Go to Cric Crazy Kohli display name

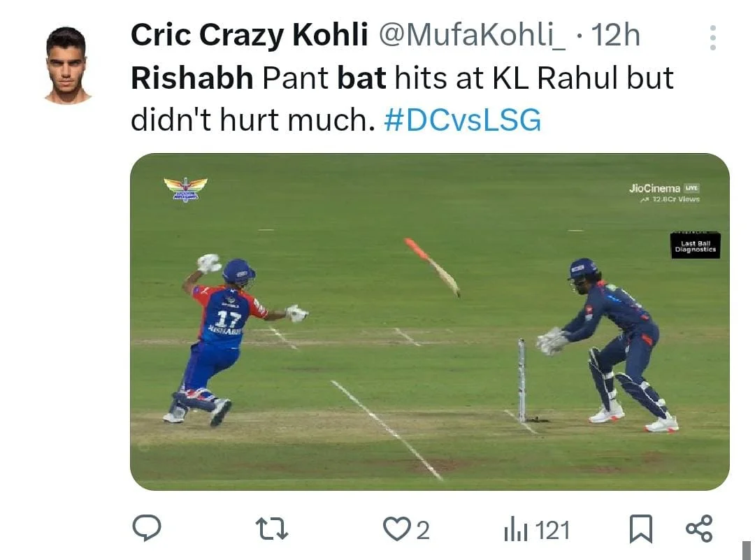[x=250, y=35]
